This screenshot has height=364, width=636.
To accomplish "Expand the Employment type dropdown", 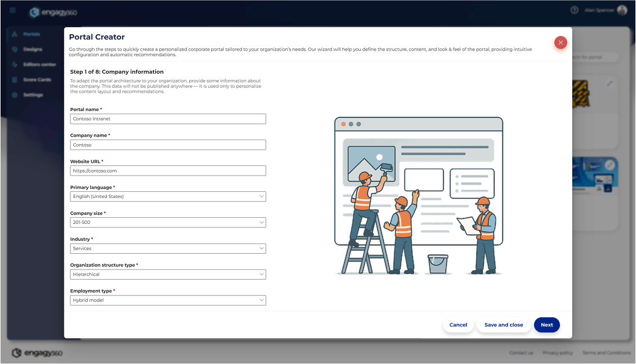I will pos(168,300).
